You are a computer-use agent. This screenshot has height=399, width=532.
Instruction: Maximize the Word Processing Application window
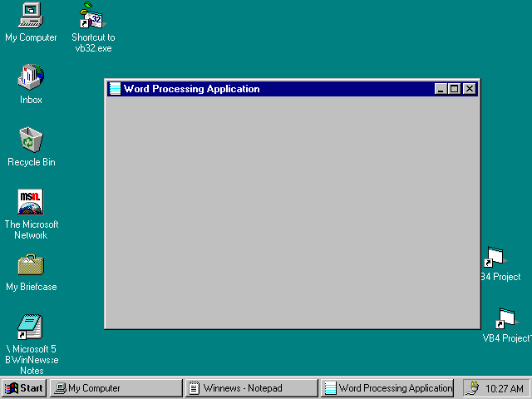point(454,89)
